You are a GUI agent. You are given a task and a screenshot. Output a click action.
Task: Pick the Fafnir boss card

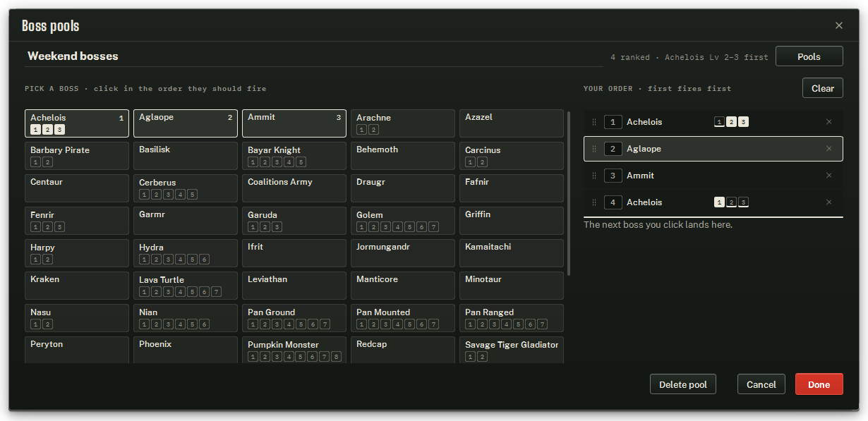(x=512, y=188)
